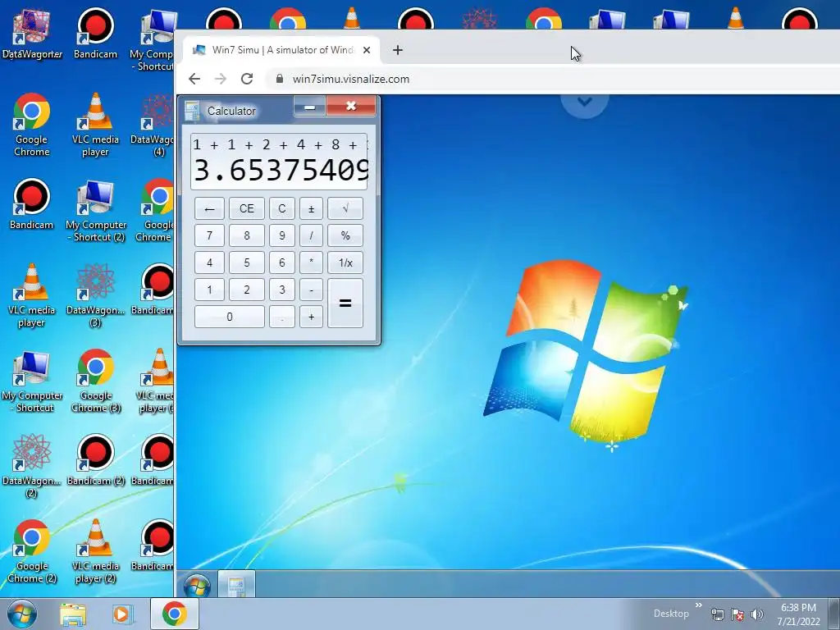Select the Bandicam (2) desktop icon

click(x=95, y=459)
